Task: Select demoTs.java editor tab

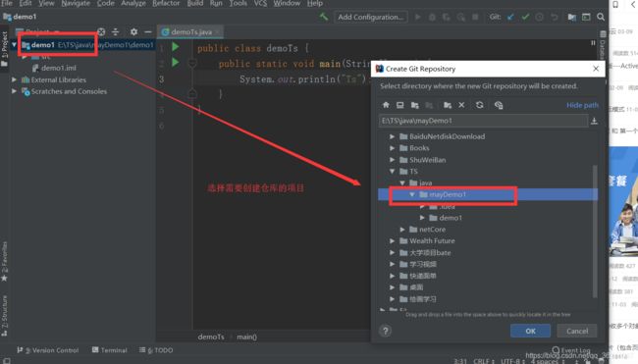Action: [x=190, y=31]
